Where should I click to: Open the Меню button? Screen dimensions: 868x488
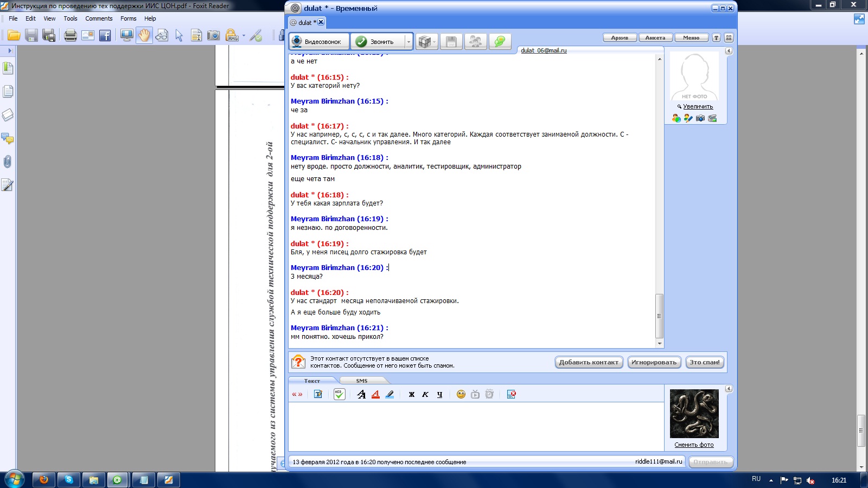point(691,38)
